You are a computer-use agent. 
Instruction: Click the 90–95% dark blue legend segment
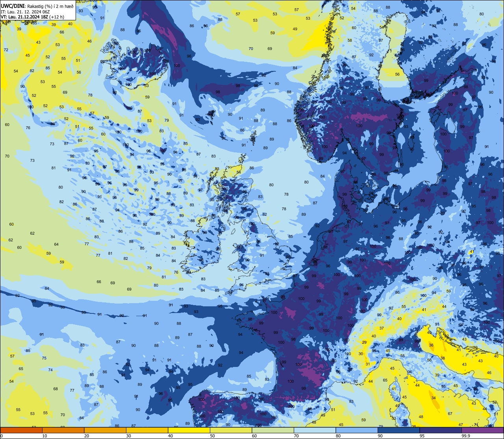[398, 430]
